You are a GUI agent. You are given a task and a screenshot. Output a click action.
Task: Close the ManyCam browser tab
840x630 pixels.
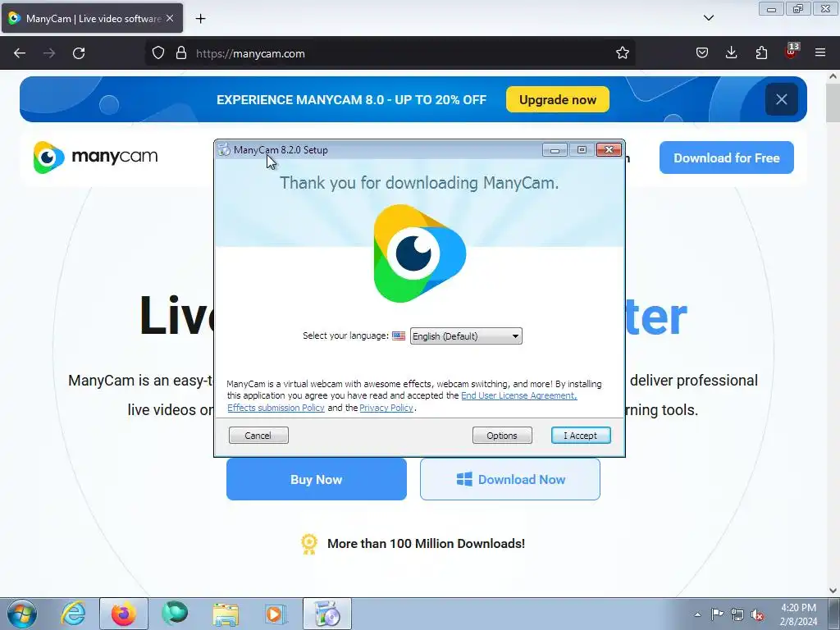pos(170,18)
